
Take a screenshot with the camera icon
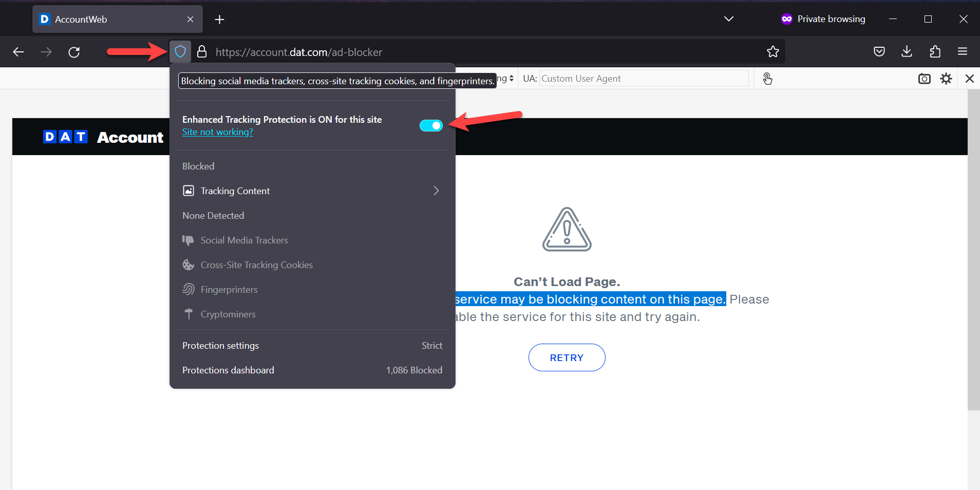tap(924, 78)
